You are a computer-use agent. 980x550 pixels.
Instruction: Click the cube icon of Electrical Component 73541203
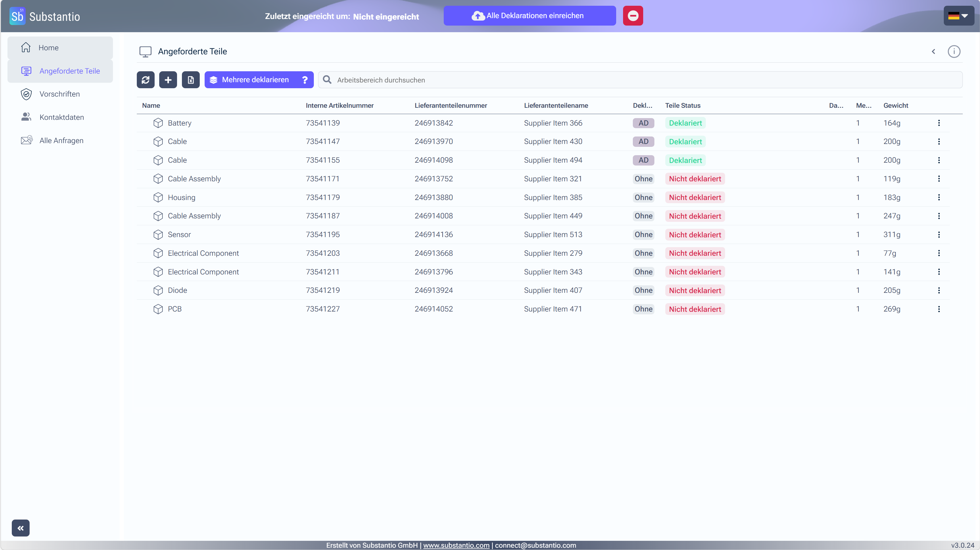pyautogui.click(x=158, y=253)
